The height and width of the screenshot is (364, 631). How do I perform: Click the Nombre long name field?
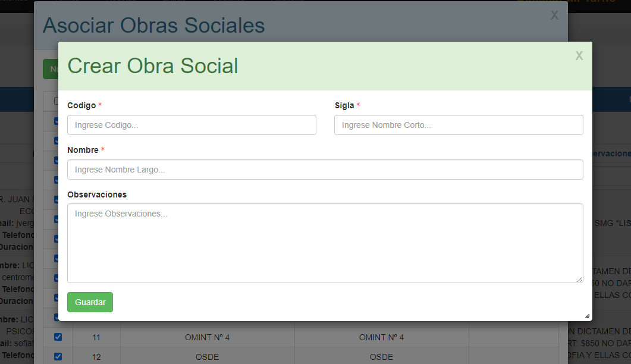coord(325,170)
